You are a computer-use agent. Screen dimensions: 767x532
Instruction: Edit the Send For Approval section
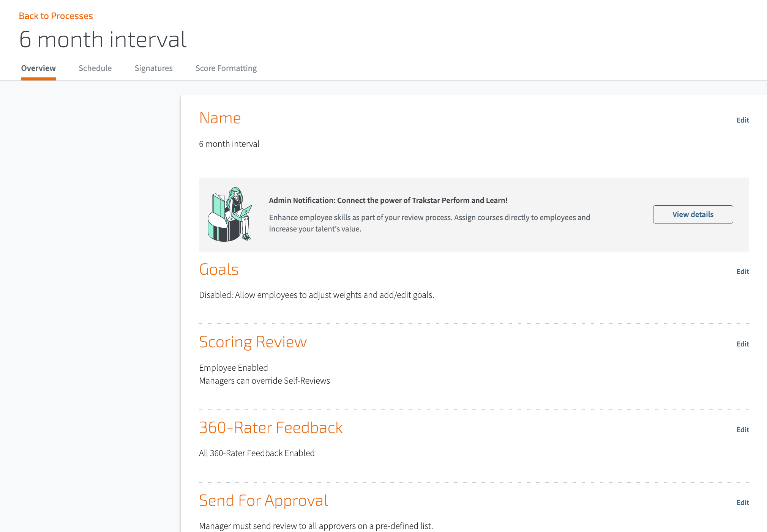click(743, 502)
